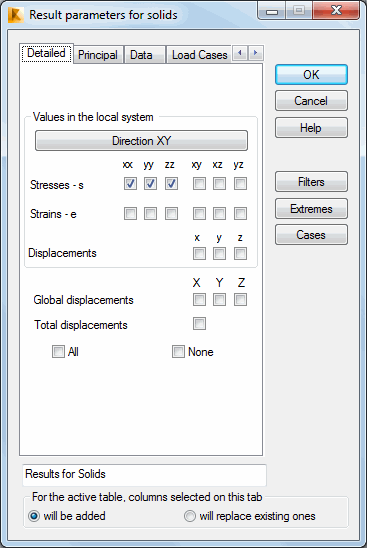Enable the Stresses xy checkbox

tap(199, 183)
